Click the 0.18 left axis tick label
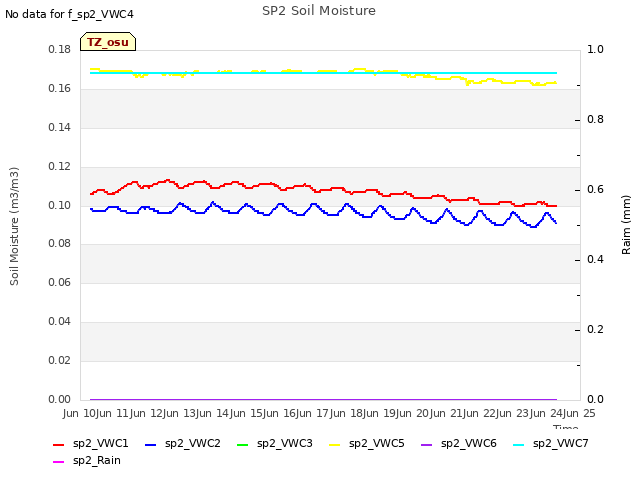The image size is (640, 480). pyautogui.click(x=60, y=49)
